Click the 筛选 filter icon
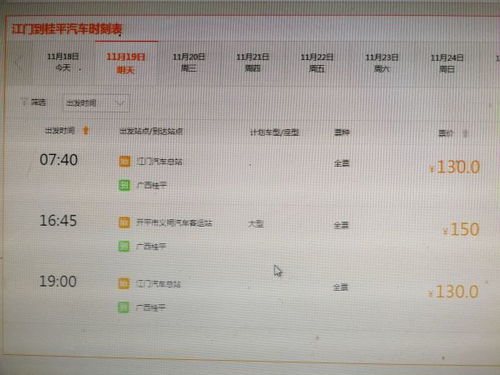 pyautogui.click(x=24, y=102)
